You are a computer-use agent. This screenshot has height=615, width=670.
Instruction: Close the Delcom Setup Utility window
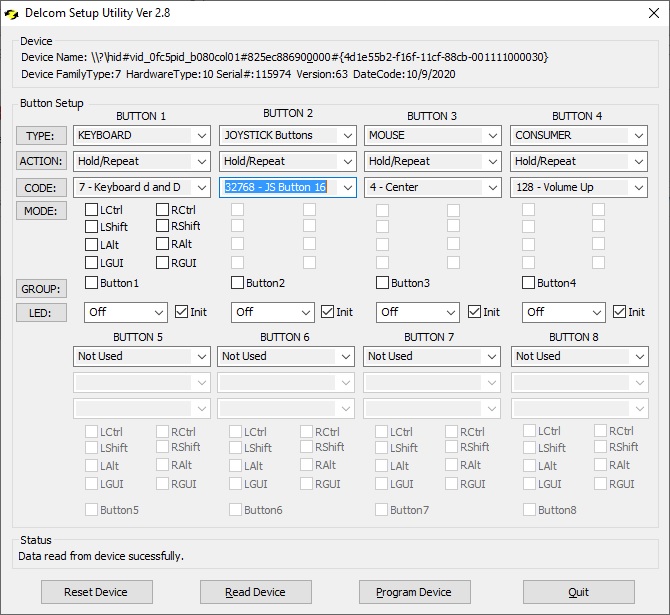(653, 13)
